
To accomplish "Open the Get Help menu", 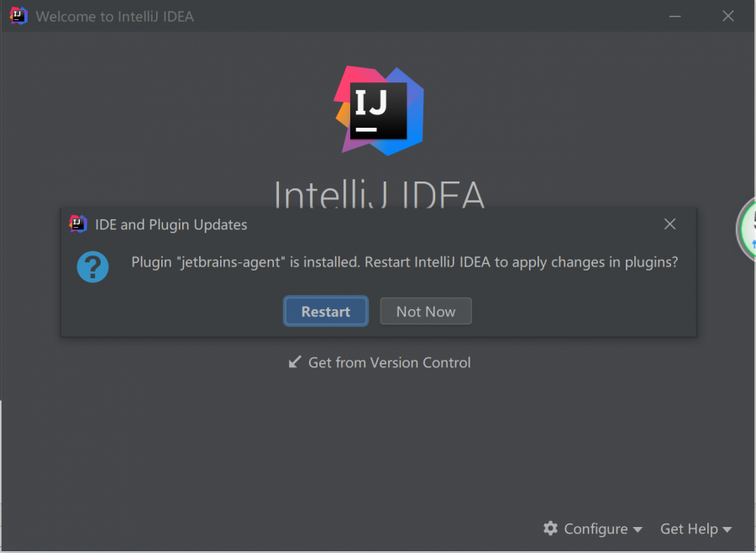I will [689, 529].
